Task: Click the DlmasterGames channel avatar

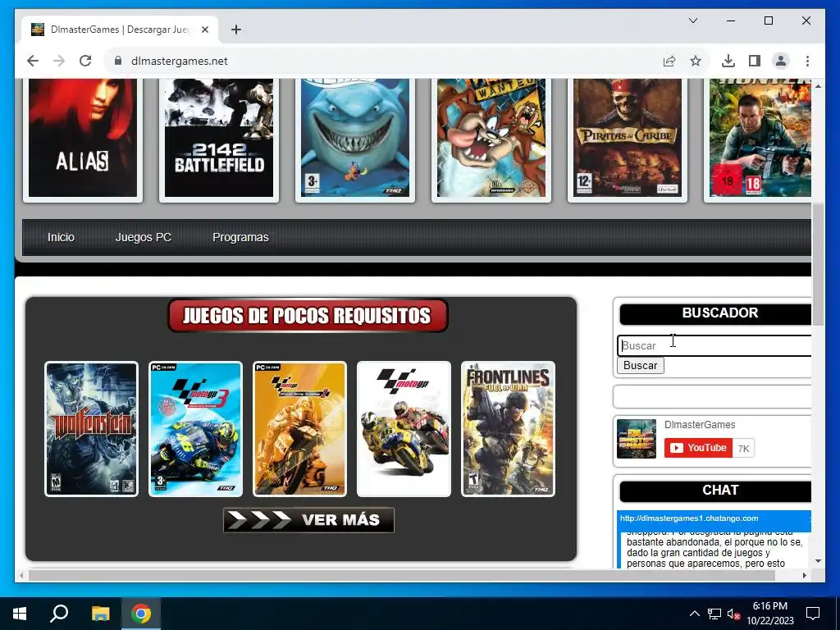Action: click(x=637, y=439)
